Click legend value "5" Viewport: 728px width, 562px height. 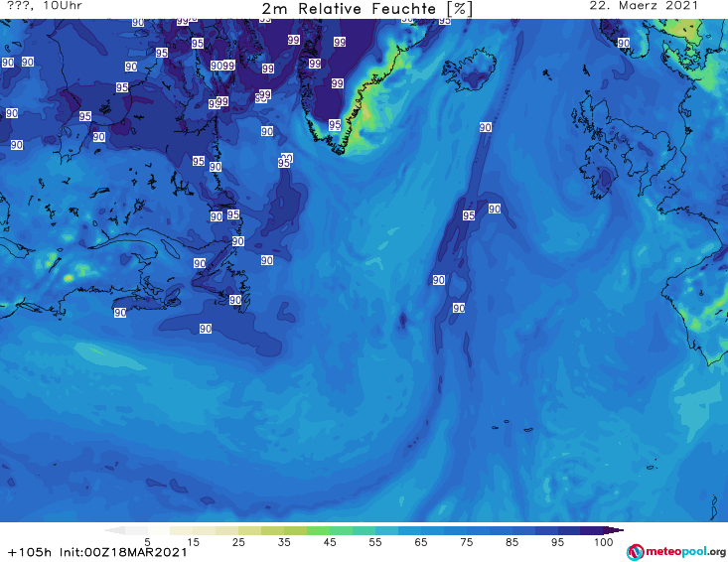pyautogui.click(x=147, y=542)
